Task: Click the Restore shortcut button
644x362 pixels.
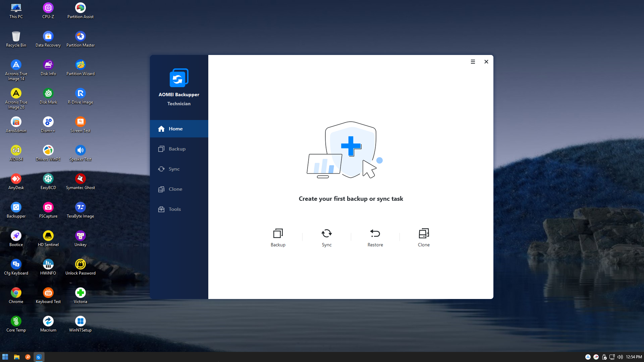Action: [x=375, y=238]
